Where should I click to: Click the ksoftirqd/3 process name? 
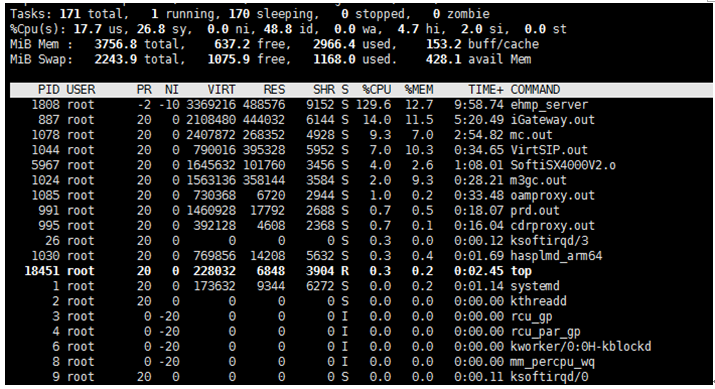pyautogui.click(x=549, y=240)
